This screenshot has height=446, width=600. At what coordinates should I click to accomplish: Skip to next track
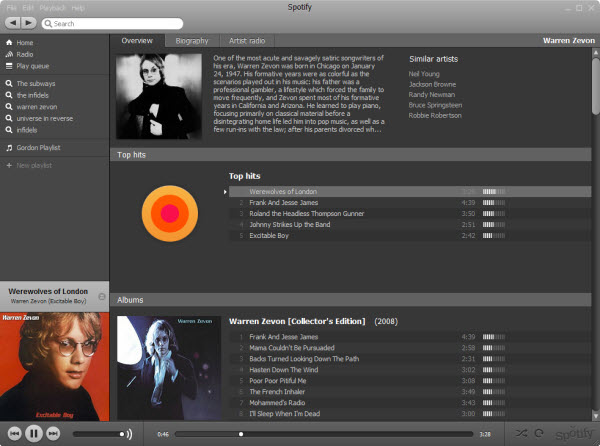coord(53,433)
